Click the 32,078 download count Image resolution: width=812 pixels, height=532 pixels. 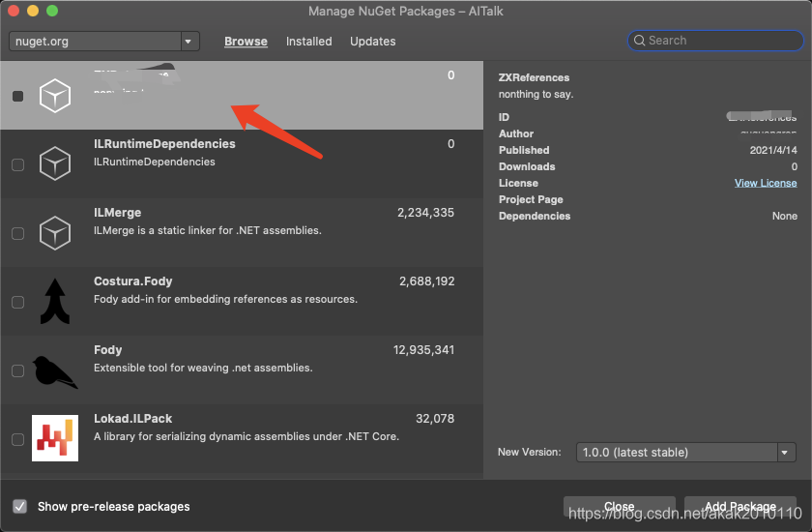click(435, 419)
